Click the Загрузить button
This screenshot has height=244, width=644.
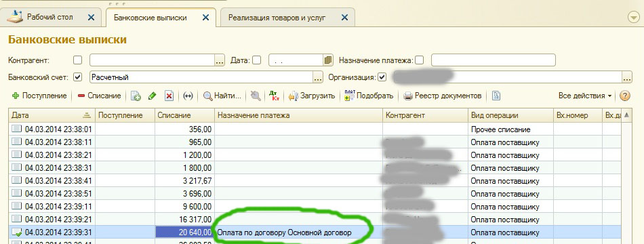[312, 96]
